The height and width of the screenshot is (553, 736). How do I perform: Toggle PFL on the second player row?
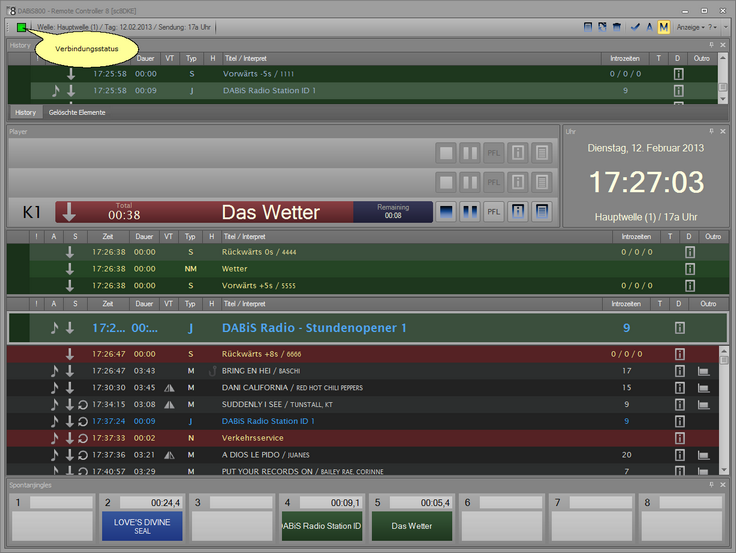[x=494, y=182]
